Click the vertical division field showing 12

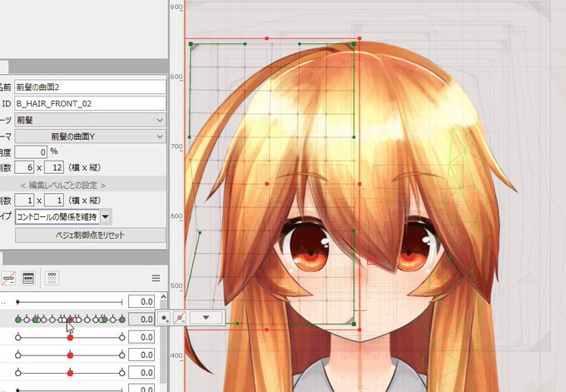[x=54, y=167]
